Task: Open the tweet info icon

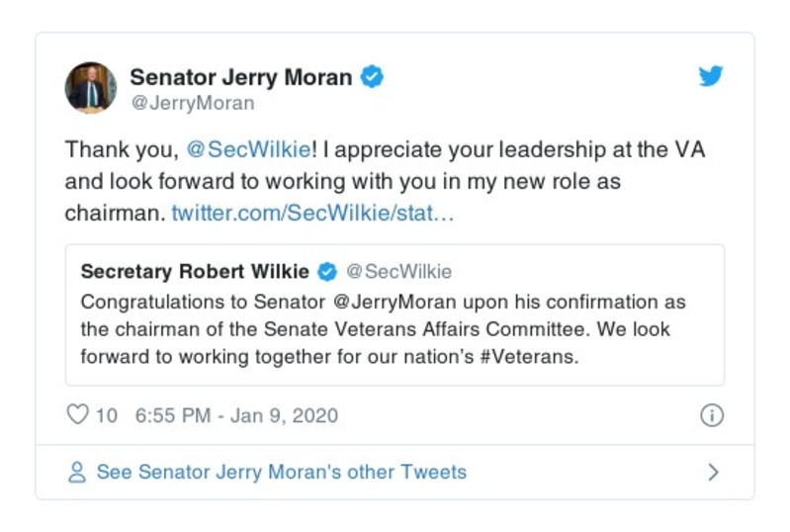Action: click(711, 415)
